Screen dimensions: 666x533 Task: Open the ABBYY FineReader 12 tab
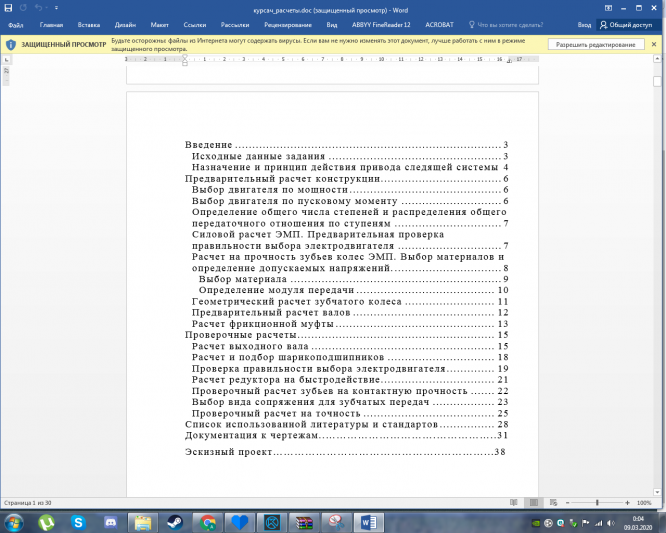[x=381, y=25]
